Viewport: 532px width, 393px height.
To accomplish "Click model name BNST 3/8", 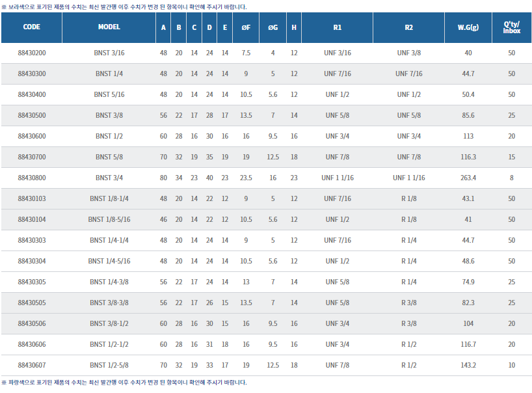I will pos(109,116).
